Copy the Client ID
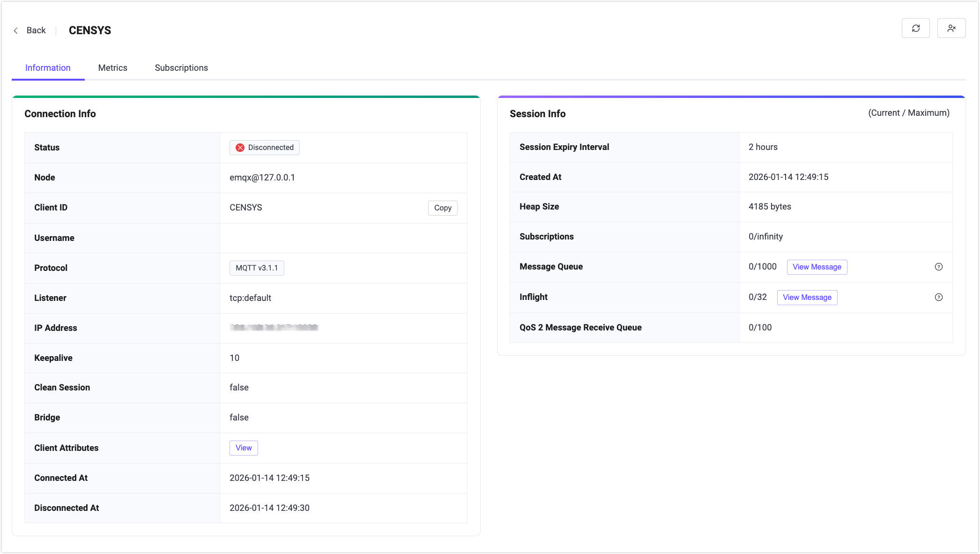 pos(442,208)
